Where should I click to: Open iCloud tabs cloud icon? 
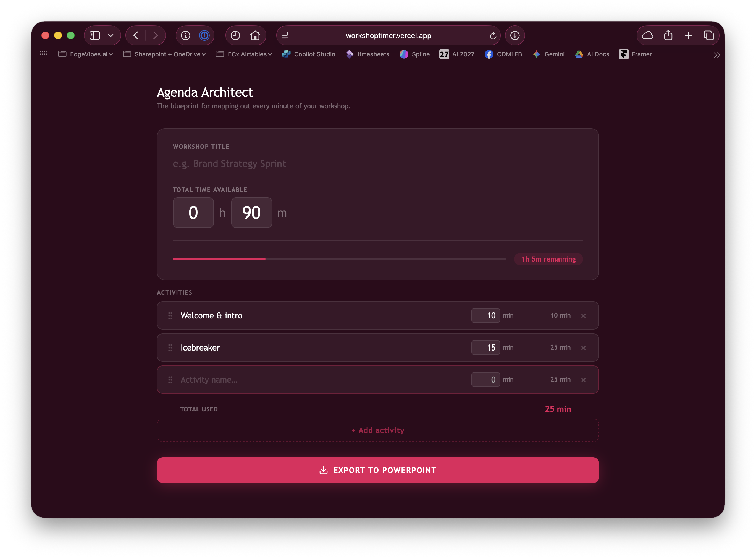(x=647, y=35)
